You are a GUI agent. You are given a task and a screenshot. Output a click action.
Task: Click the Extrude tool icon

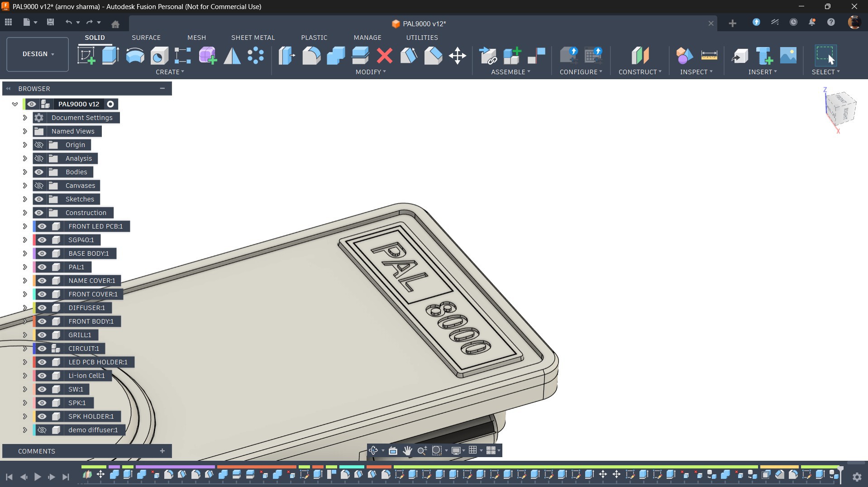pyautogui.click(x=110, y=56)
